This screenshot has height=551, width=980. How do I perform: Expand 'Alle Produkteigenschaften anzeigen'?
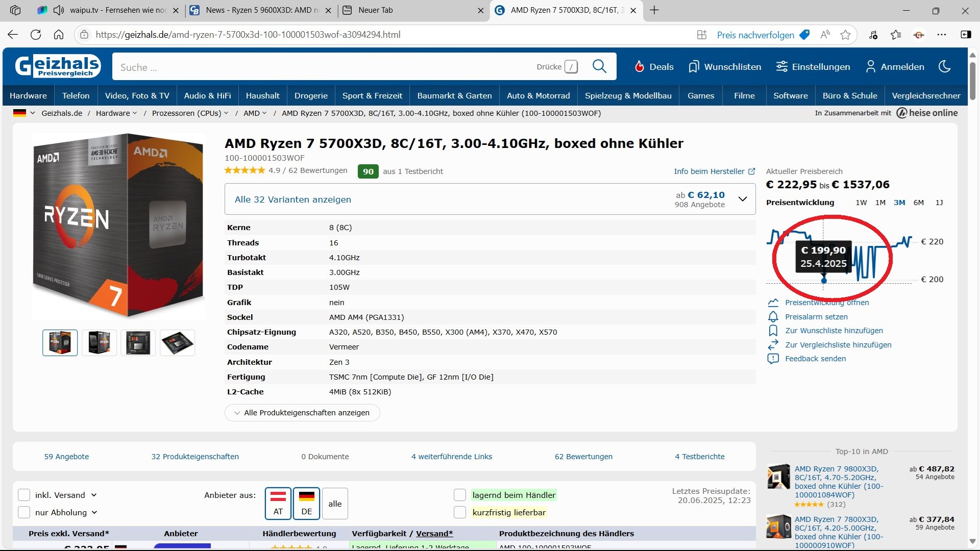point(302,413)
